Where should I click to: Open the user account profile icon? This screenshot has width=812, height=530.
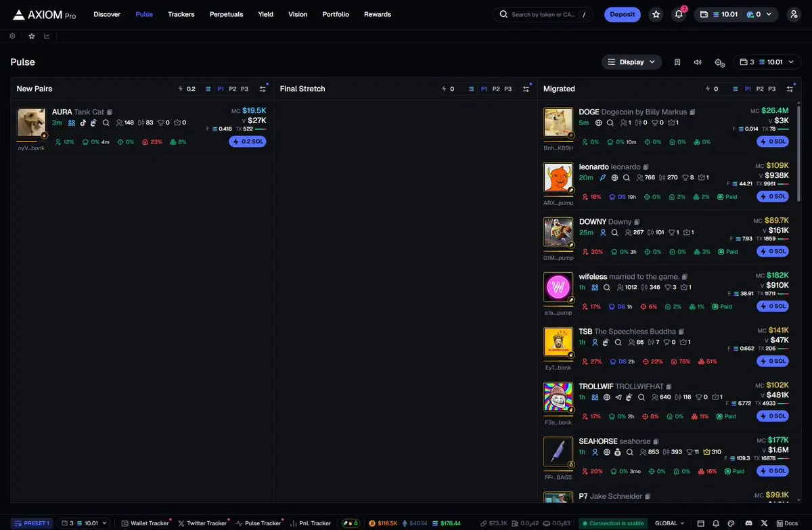click(794, 14)
